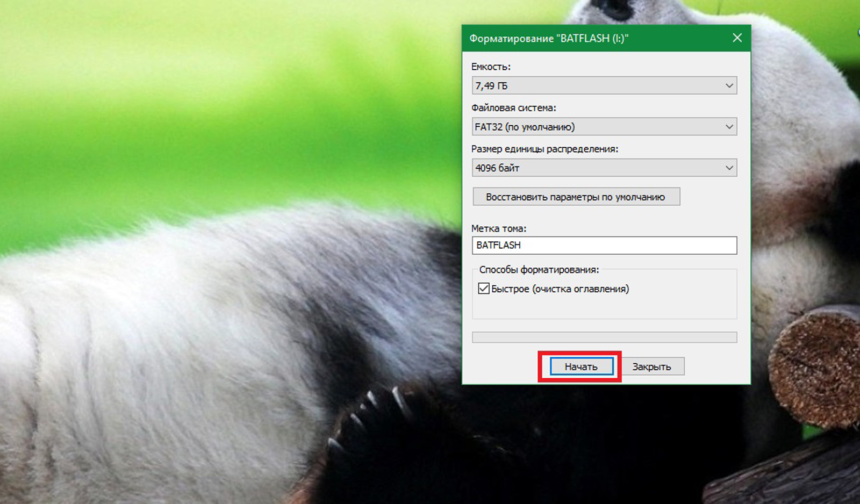Toggle the Быстрое (очистка оглавления) checkbox
This screenshot has width=860, height=504.
click(484, 289)
